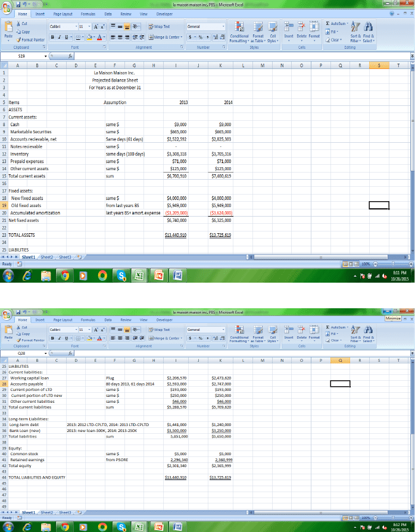Toggle Center alignment in the upper window's Alignment group
Screen dimensions: 415x532
click(x=120, y=37)
